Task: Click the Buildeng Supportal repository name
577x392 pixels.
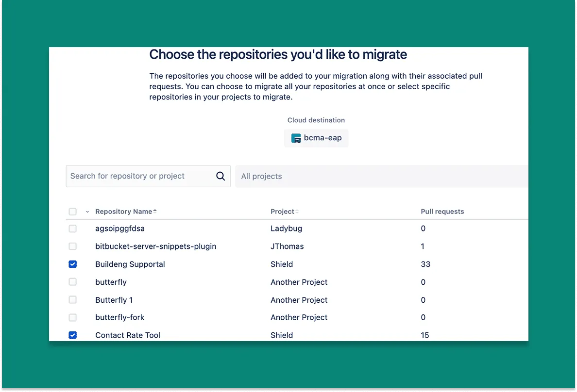Action: [130, 264]
